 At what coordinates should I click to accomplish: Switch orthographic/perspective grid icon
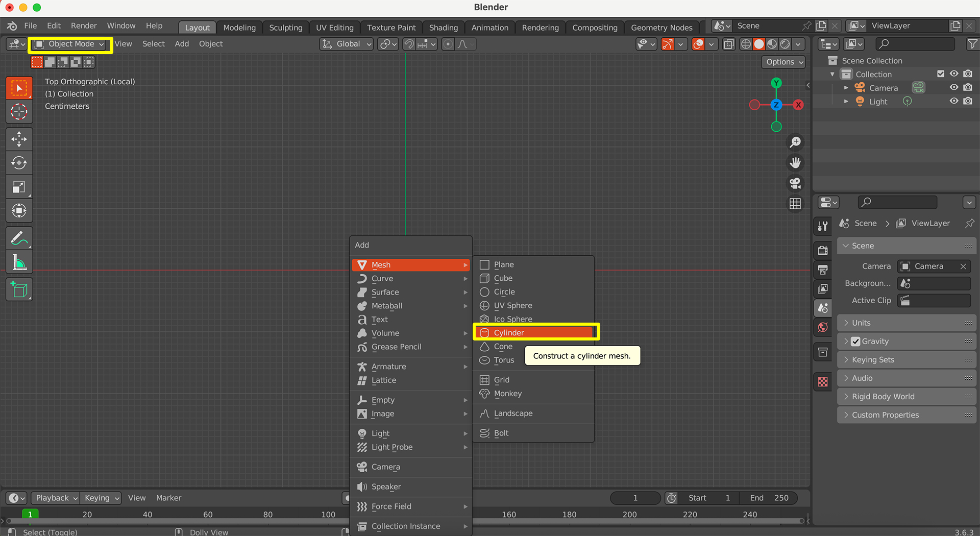[795, 204]
